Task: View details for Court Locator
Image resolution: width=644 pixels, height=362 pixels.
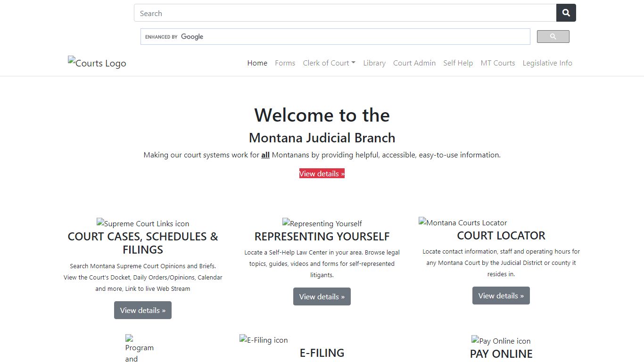Action: (x=501, y=296)
